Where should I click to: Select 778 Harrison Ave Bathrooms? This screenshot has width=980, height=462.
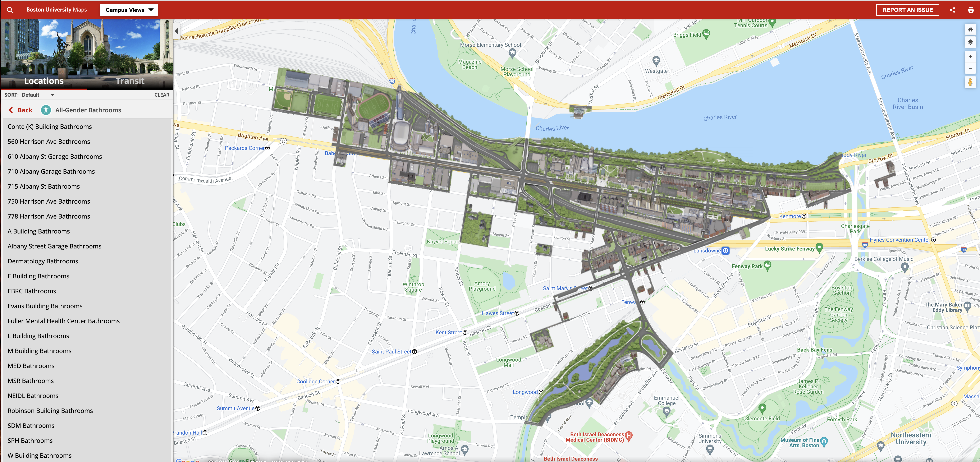click(87, 216)
